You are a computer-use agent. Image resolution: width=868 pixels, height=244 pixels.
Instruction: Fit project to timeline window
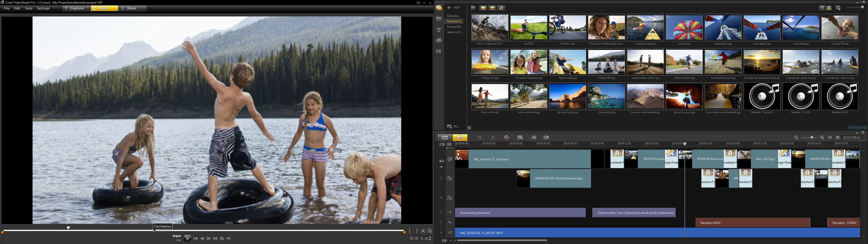click(x=830, y=138)
